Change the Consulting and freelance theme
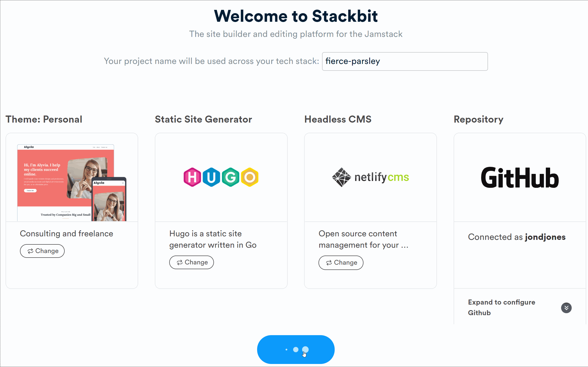588x367 pixels. [x=42, y=251]
